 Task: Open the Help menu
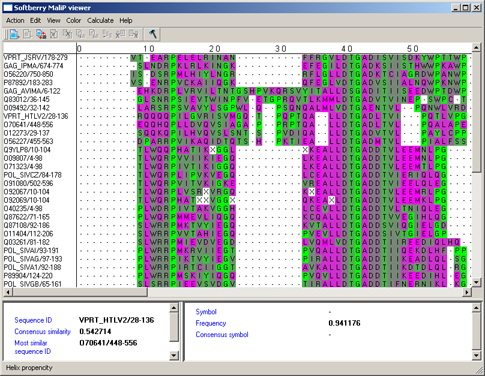[126, 20]
